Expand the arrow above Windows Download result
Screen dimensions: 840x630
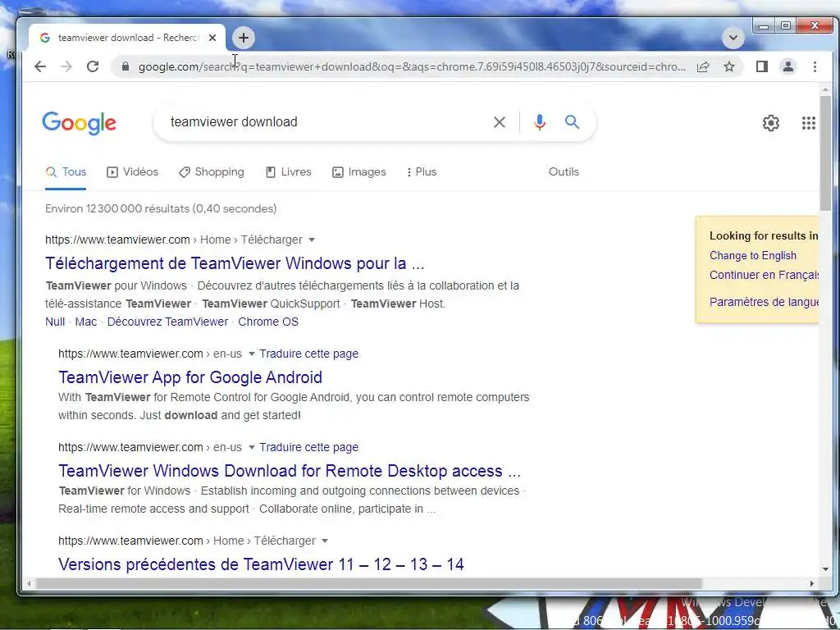click(x=251, y=447)
